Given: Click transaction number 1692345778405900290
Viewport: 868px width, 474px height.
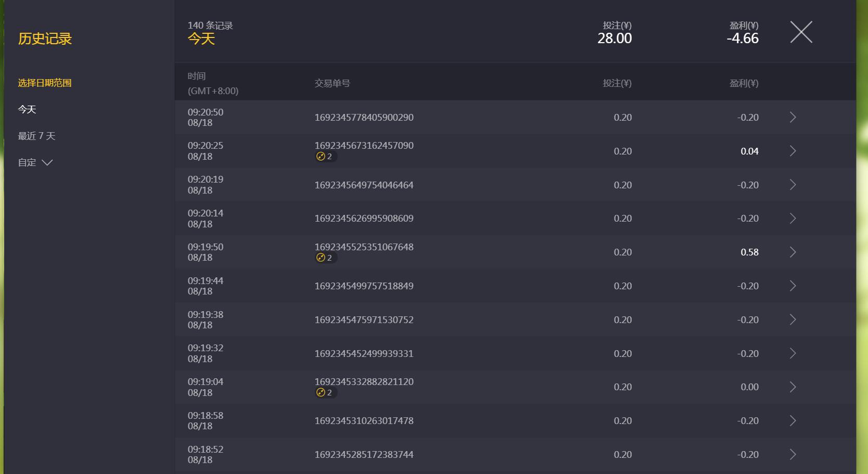Looking at the screenshot, I should tap(364, 118).
